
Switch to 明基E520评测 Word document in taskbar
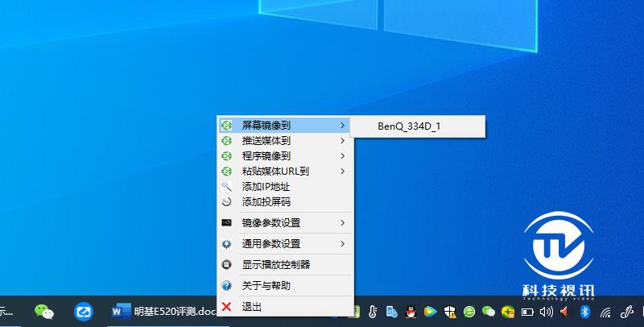tap(163, 312)
